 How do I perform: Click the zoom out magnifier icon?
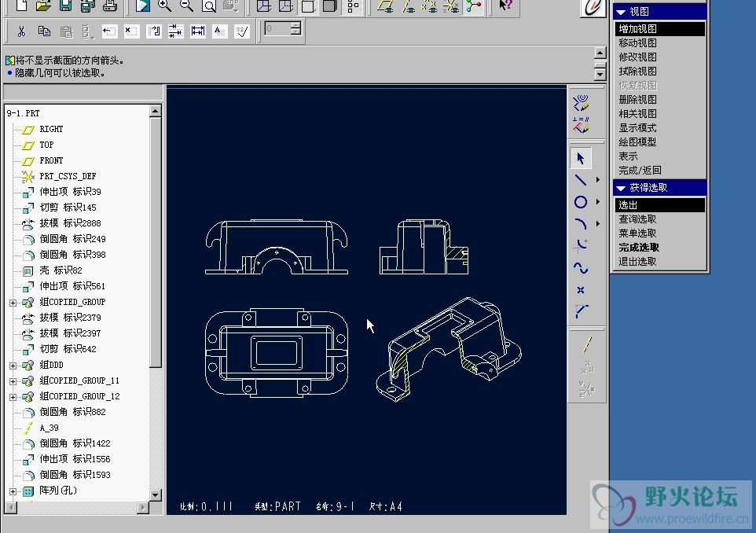click(186, 6)
